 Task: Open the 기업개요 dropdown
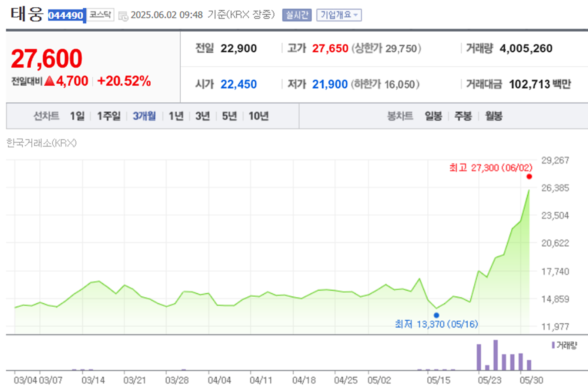tap(339, 15)
